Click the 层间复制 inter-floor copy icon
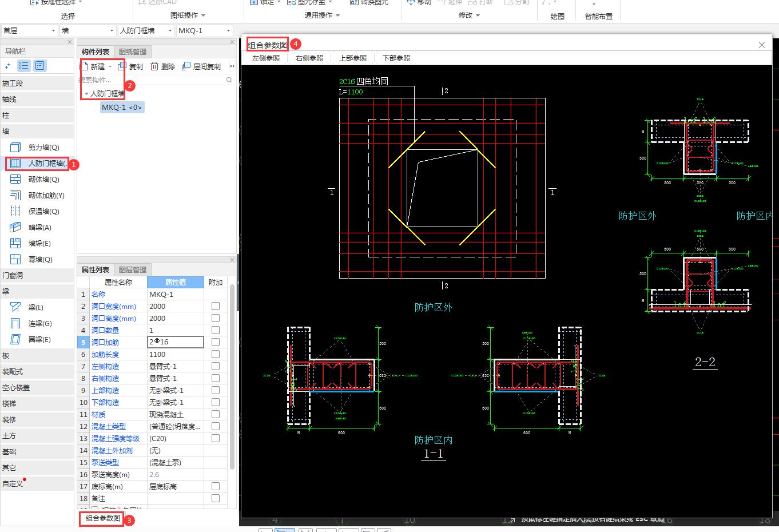Viewport: 779px width, 532px height. (x=186, y=66)
